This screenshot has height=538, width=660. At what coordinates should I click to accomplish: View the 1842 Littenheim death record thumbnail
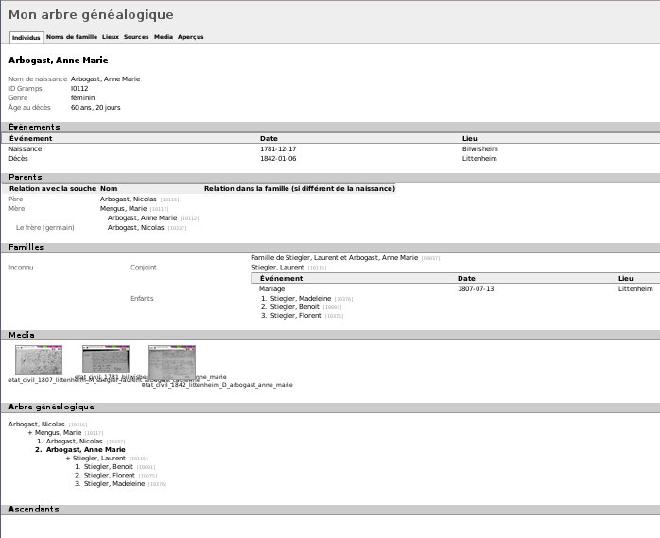[x=172, y=359]
